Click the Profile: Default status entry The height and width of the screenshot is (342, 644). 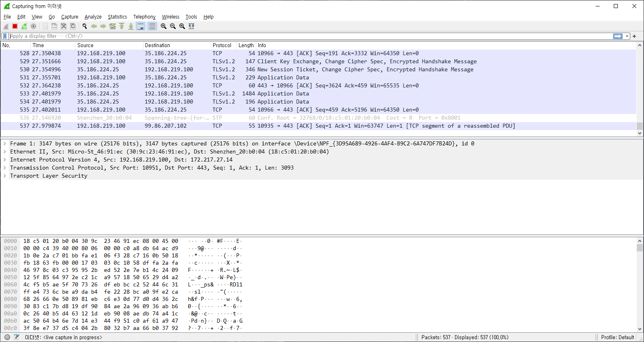click(x=617, y=338)
